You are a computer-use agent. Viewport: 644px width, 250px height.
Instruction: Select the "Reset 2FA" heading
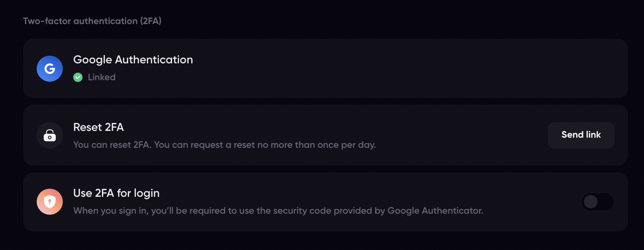[x=99, y=127]
